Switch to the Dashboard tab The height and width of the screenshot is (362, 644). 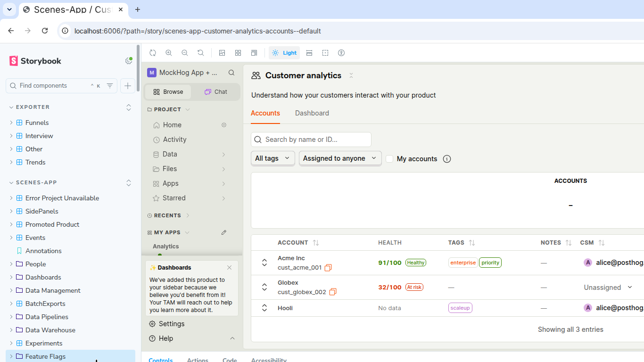click(312, 113)
